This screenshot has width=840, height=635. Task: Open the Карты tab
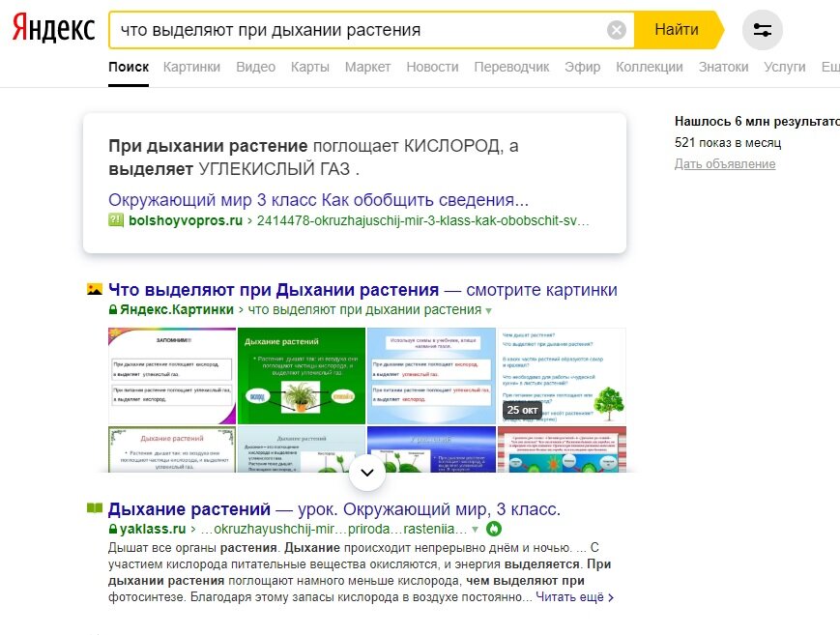pos(309,67)
